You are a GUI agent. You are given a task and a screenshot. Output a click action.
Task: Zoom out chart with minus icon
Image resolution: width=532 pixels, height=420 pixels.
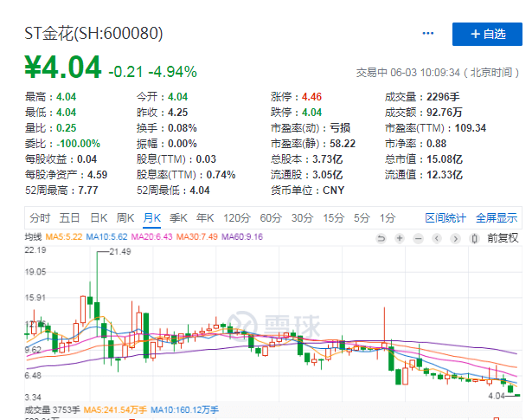pos(418,238)
